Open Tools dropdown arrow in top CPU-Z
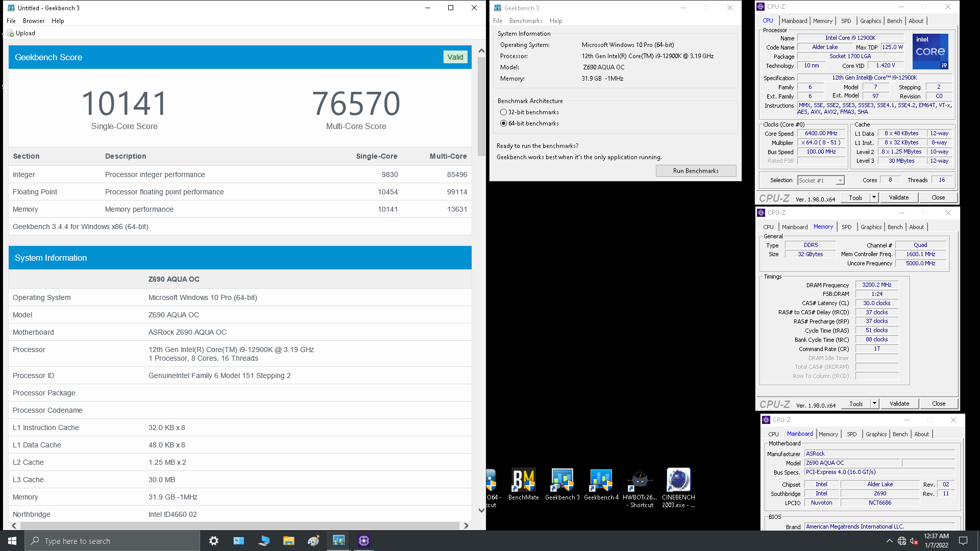This screenshot has height=551, width=980. tap(874, 197)
